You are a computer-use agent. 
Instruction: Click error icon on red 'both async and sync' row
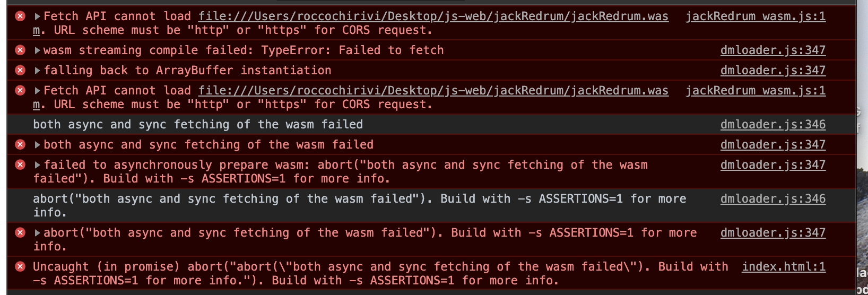[x=20, y=145]
